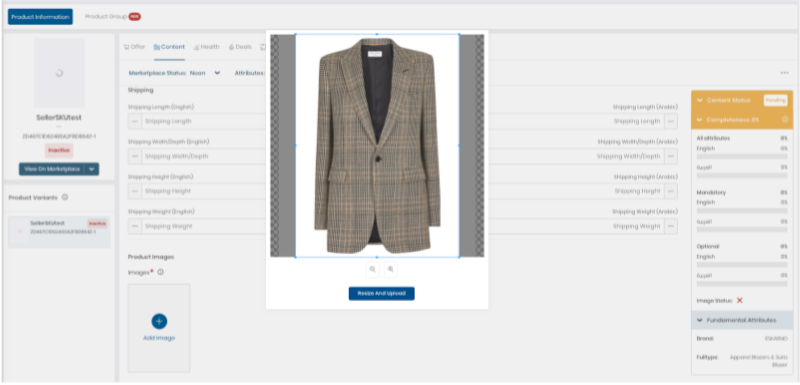800x385 pixels.
Task: Click the top-middle crop handle
Action: (377, 34)
